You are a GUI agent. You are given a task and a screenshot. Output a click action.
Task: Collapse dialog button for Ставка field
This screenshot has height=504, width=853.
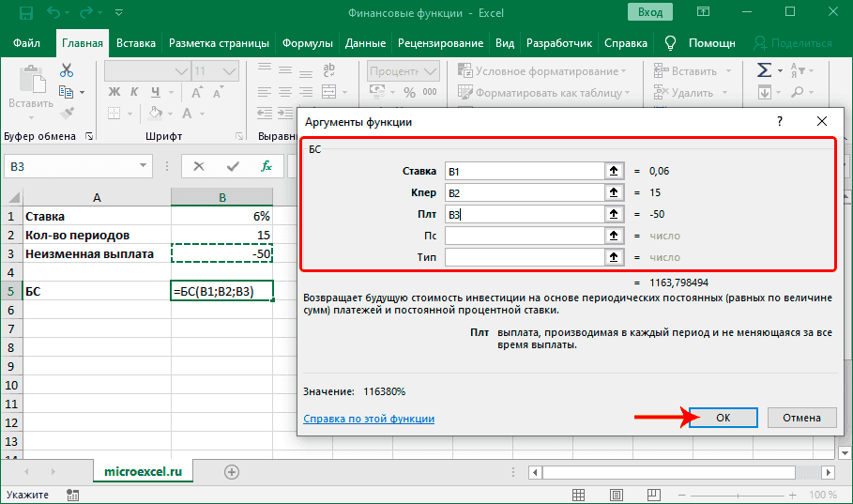pos(615,171)
